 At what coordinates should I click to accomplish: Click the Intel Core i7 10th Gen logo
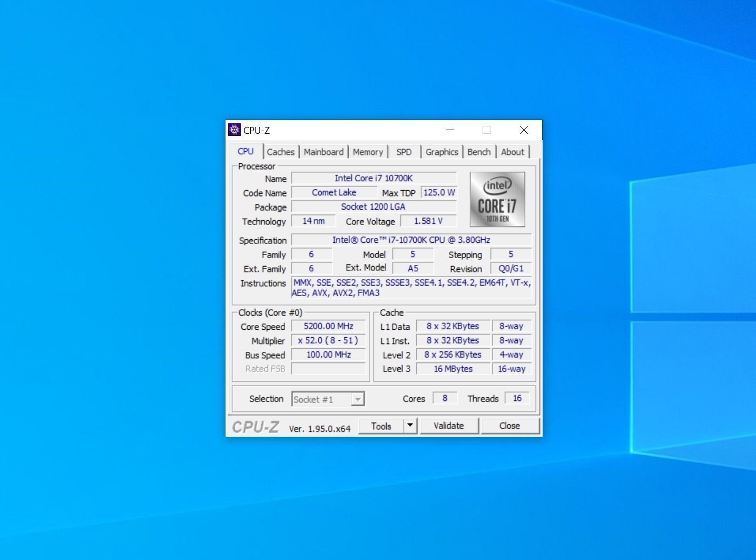coord(497,199)
